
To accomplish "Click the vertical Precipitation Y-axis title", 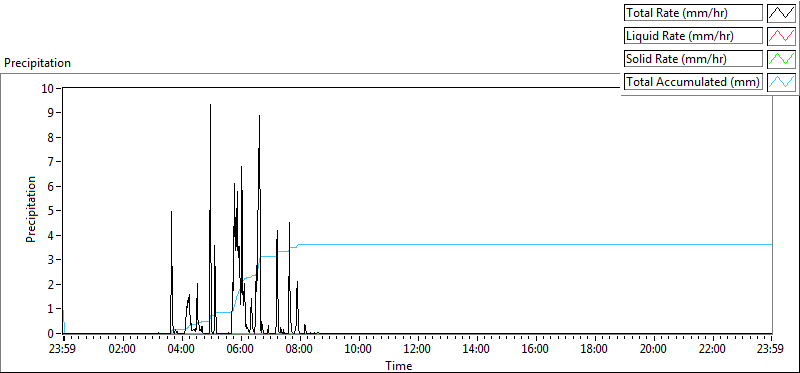I will point(31,210).
